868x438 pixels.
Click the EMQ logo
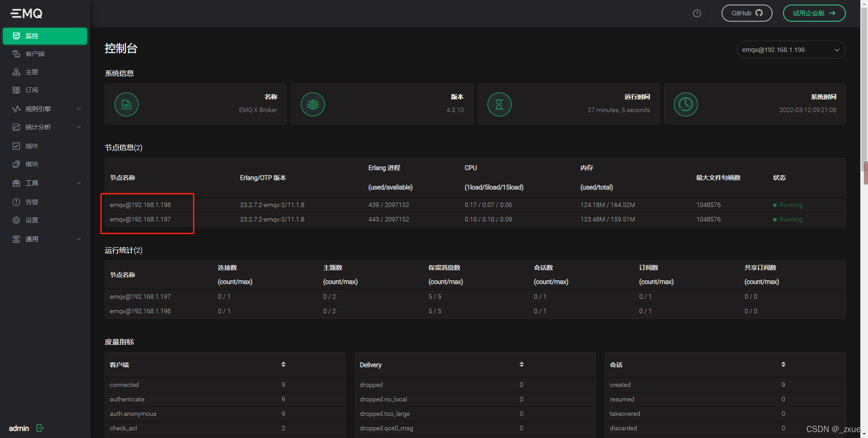(x=27, y=14)
